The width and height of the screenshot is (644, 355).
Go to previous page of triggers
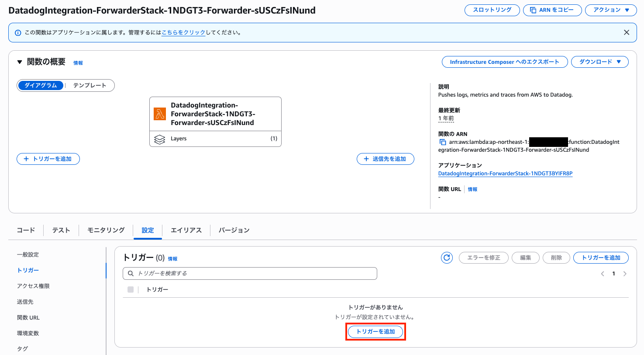tap(603, 274)
